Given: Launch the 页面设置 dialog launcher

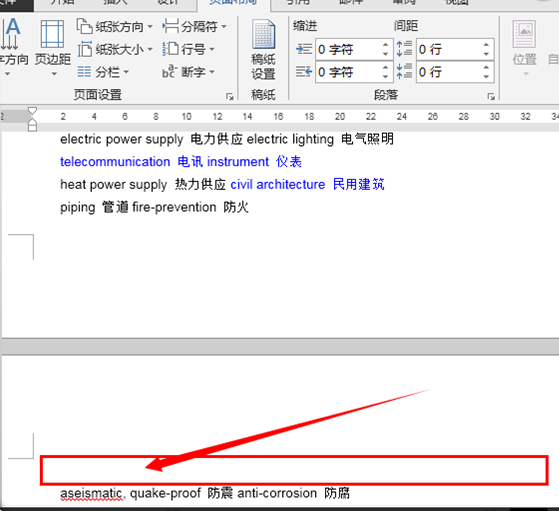Looking at the screenshot, I should point(230,96).
